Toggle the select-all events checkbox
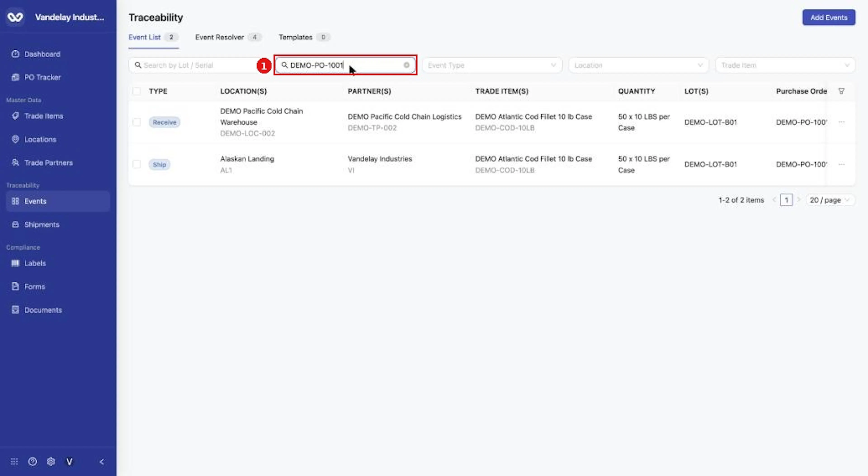The height and width of the screenshot is (476, 868). (137, 91)
